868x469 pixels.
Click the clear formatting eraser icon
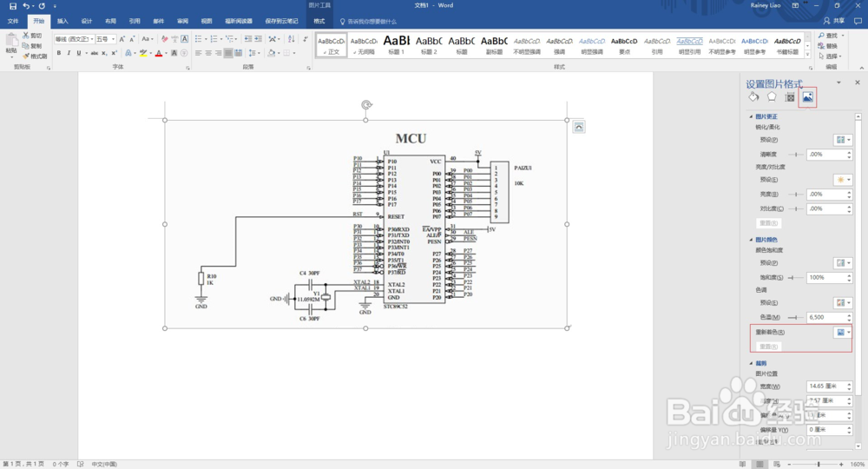tap(164, 39)
